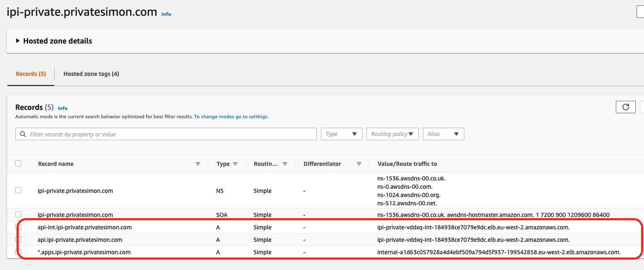This screenshot has width=644, height=270.
Task: Open 'To change modes go to settings' link
Action: [231, 117]
